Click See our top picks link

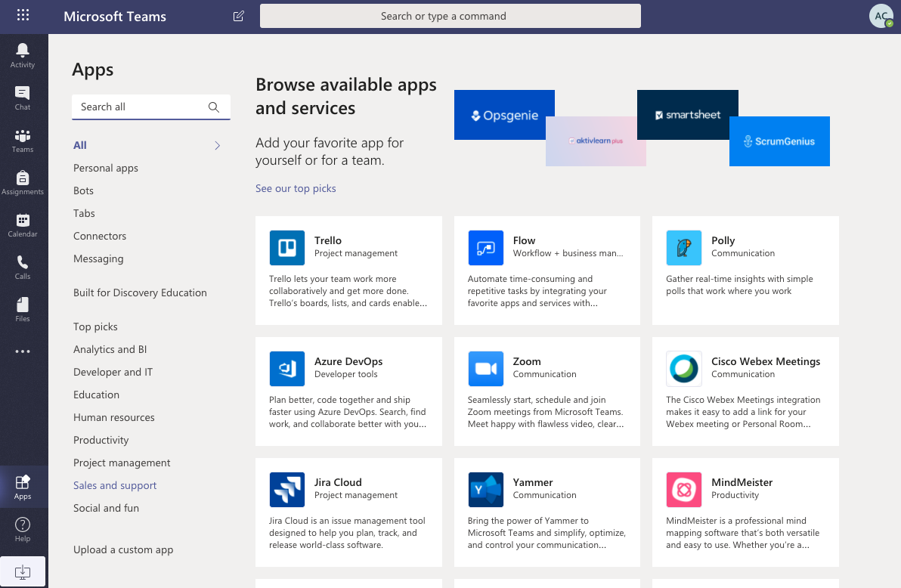296,188
